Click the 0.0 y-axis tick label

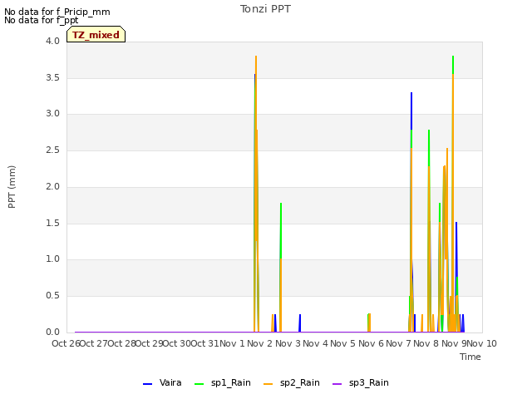[x=52, y=332]
